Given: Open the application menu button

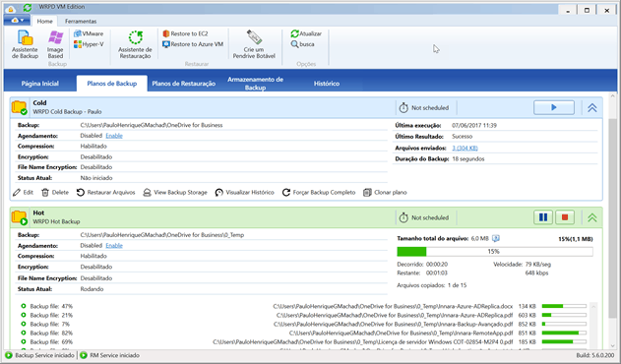Looking at the screenshot, I should pyautogui.click(x=18, y=21).
